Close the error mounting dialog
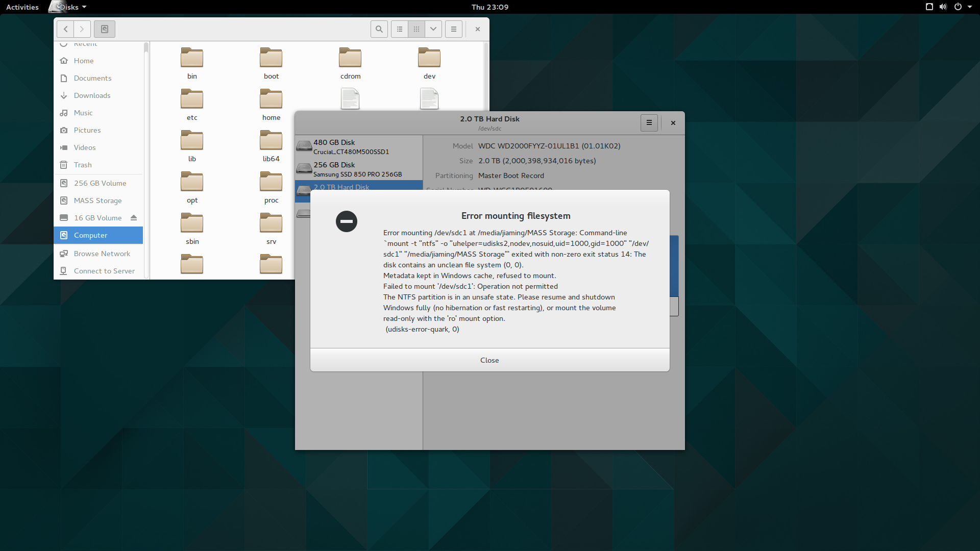The height and width of the screenshot is (551, 980). [489, 360]
